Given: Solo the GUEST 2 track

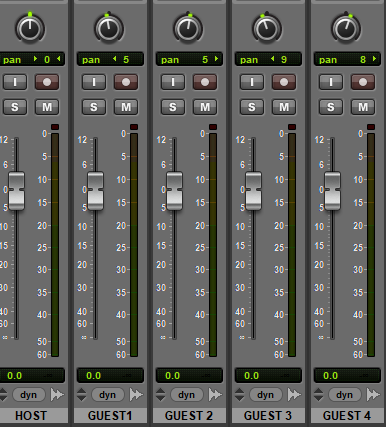Looking at the screenshot, I should [x=173, y=107].
